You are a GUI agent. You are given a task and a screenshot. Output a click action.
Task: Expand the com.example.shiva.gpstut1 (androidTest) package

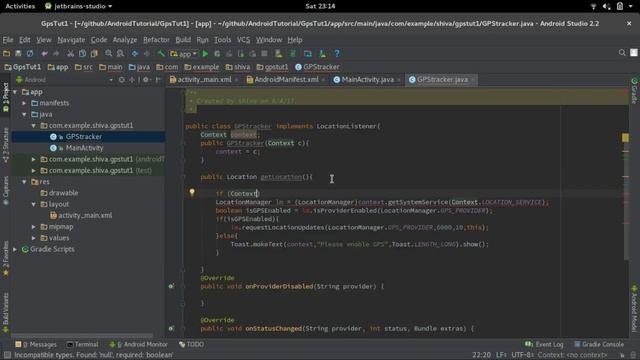pos(34,159)
